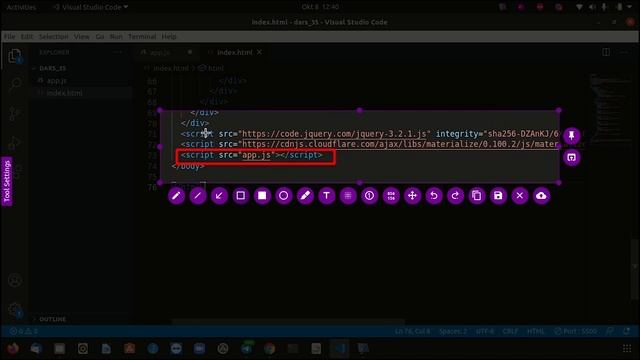Select the Move selection tool
The height and width of the screenshot is (360, 640).
[412, 196]
